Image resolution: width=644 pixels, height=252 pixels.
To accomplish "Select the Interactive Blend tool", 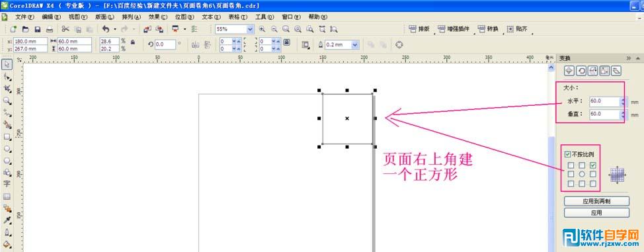I will (x=7, y=208).
